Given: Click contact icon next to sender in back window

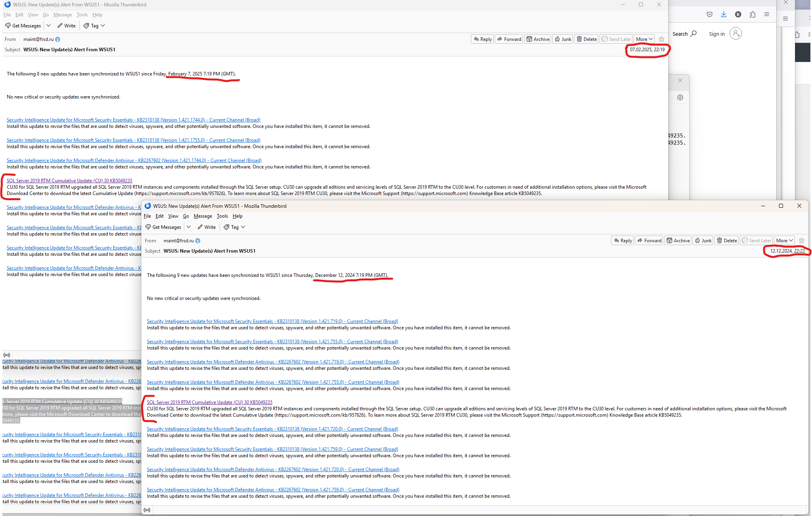Looking at the screenshot, I should tap(58, 39).
